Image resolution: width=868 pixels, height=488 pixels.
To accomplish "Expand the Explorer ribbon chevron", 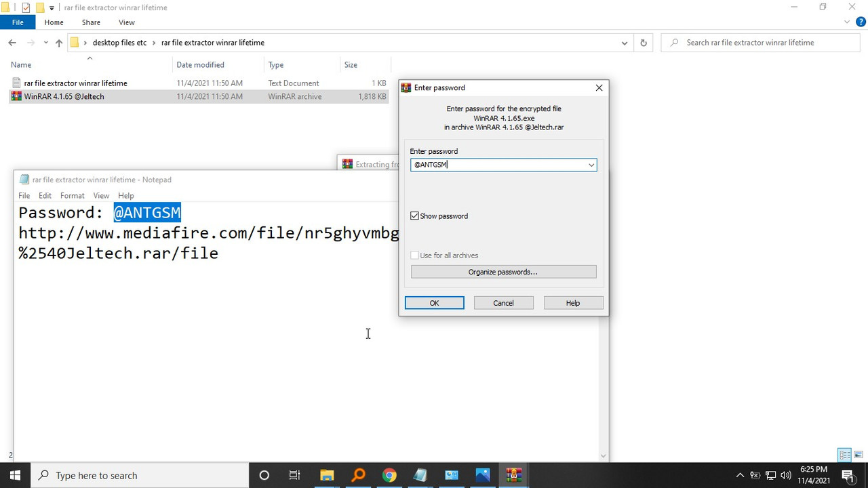I will pyautogui.click(x=847, y=22).
